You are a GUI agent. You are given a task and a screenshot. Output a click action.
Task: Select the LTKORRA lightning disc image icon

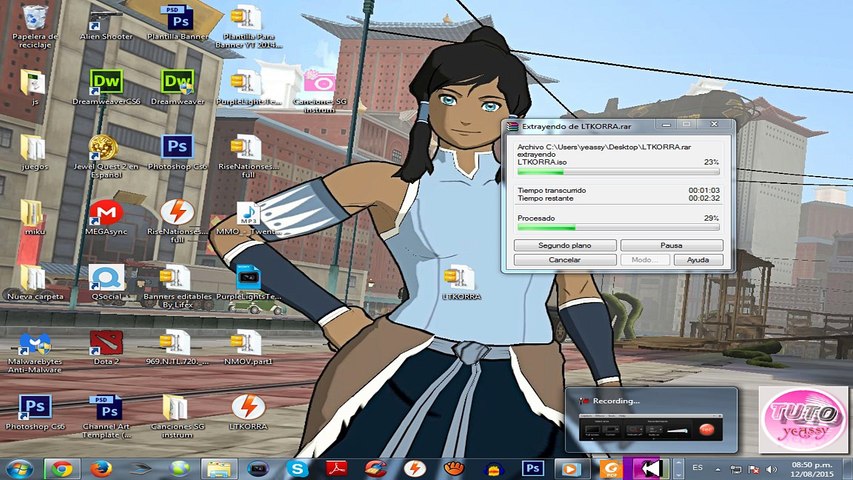click(248, 412)
